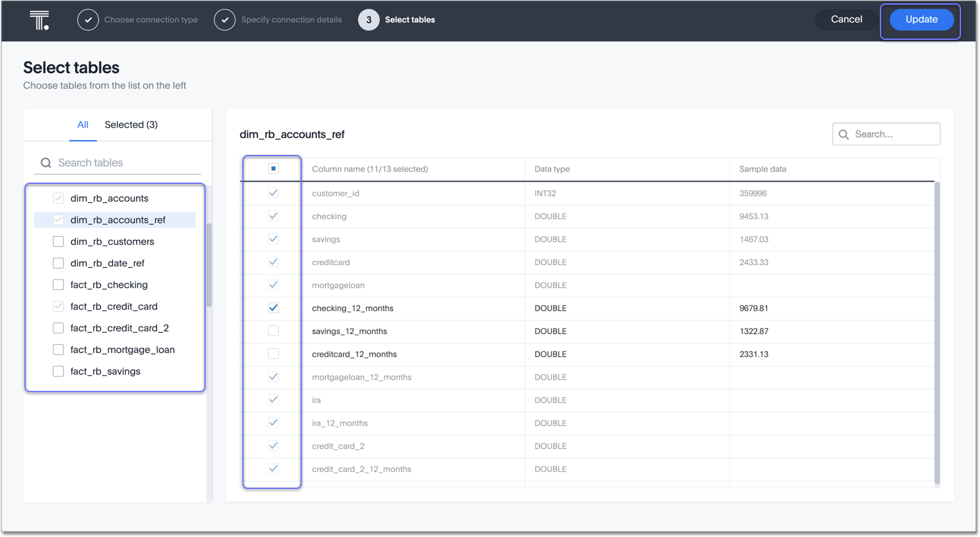Check the savings_12_months column checkbox
980x537 pixels.
pyautogui.click(x=272, y=331)
